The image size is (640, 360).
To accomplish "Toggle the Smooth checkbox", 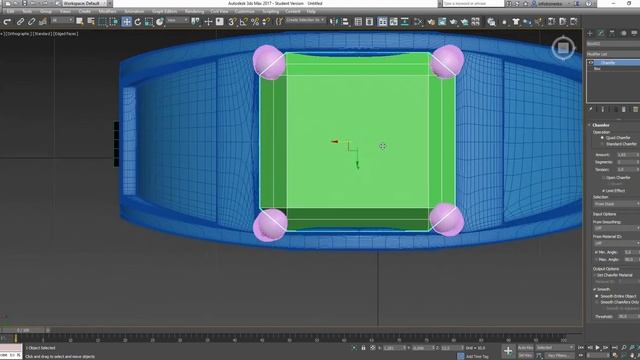I will point(595,289).
